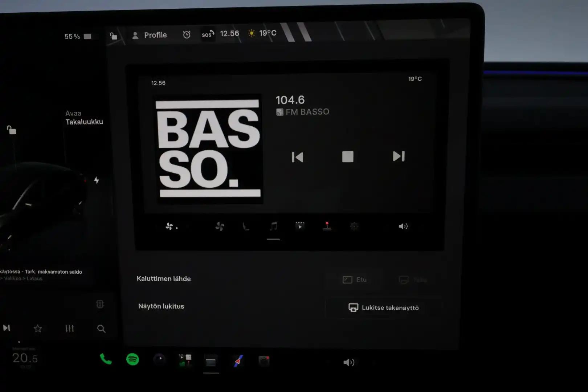Open the equalizer sliders icon
Viewport: 588px width, 392px height.
[69, 329]
